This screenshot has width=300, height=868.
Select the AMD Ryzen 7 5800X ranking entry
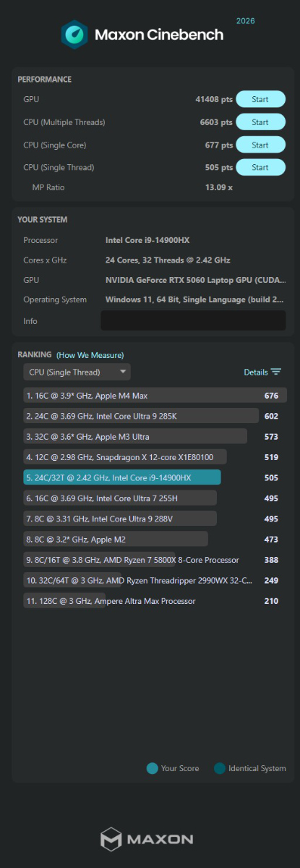pos(155,559)
